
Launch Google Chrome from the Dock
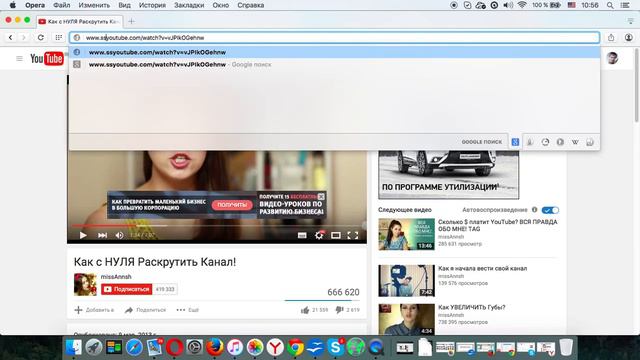295,347
